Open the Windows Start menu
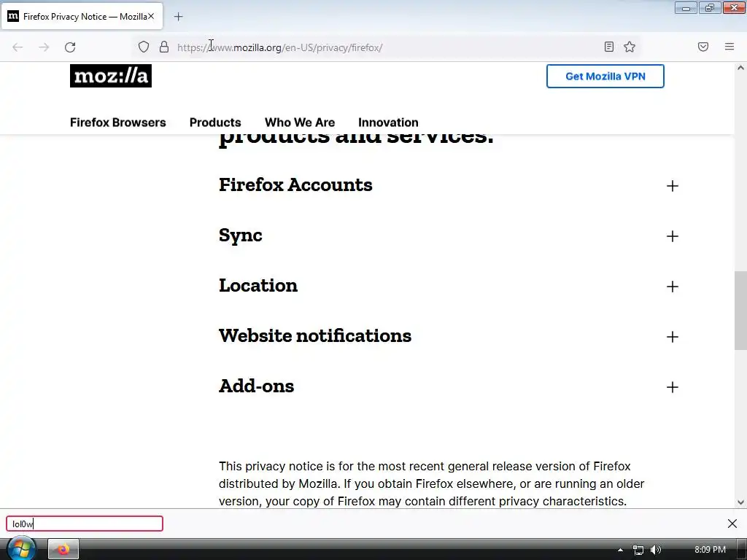Viewport: 747px width, 560px height. 21,549
